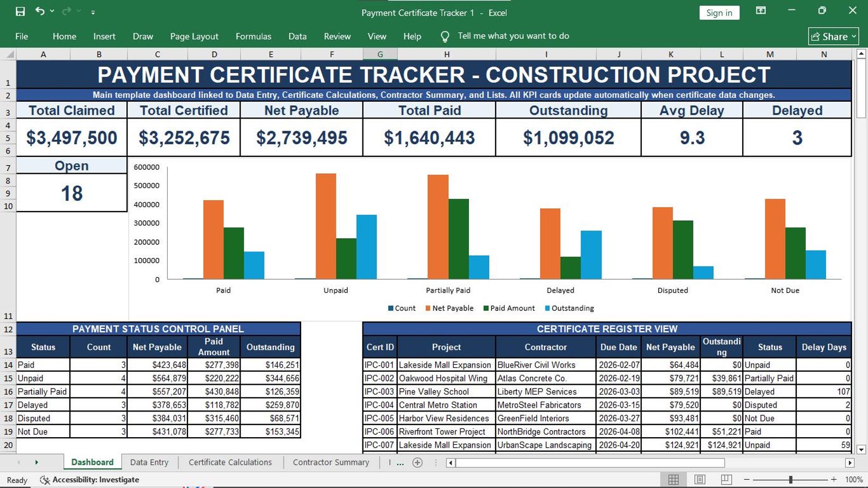
Task: Open Ribbon Display Options icon
Action: coord(760,10)
